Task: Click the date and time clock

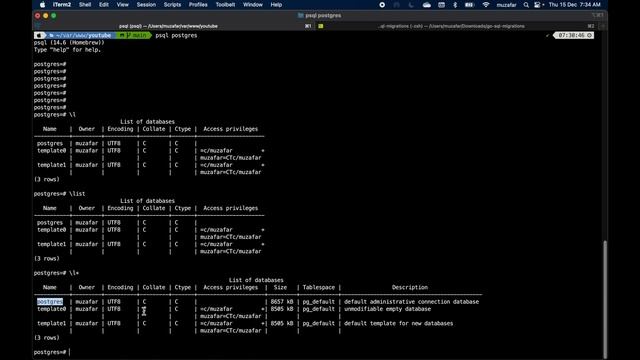Action: 574,5
